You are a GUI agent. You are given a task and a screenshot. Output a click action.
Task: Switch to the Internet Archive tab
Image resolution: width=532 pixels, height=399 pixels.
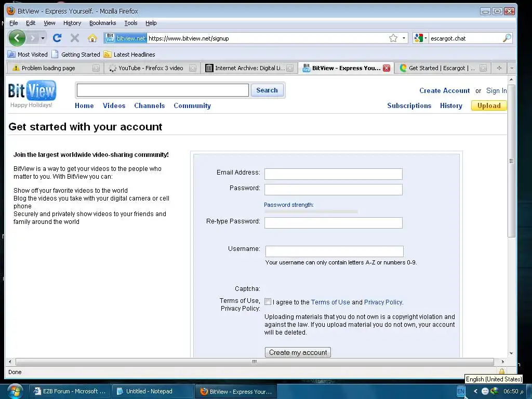pyautogui.click(x=249, y=68)
